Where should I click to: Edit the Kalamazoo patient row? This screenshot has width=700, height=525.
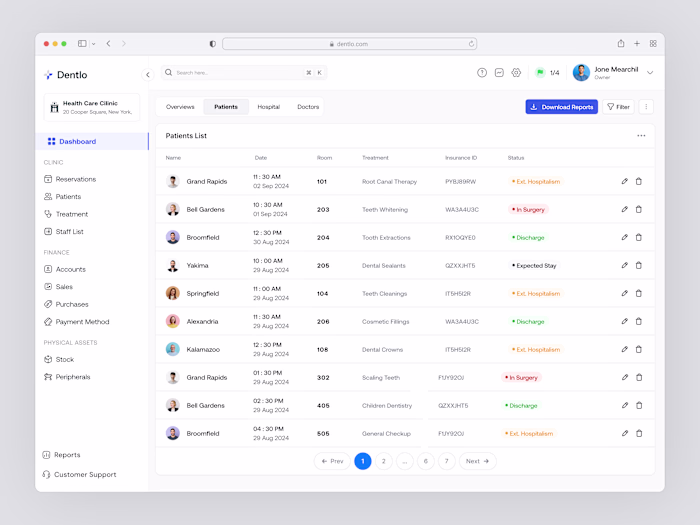click(625, 350)
